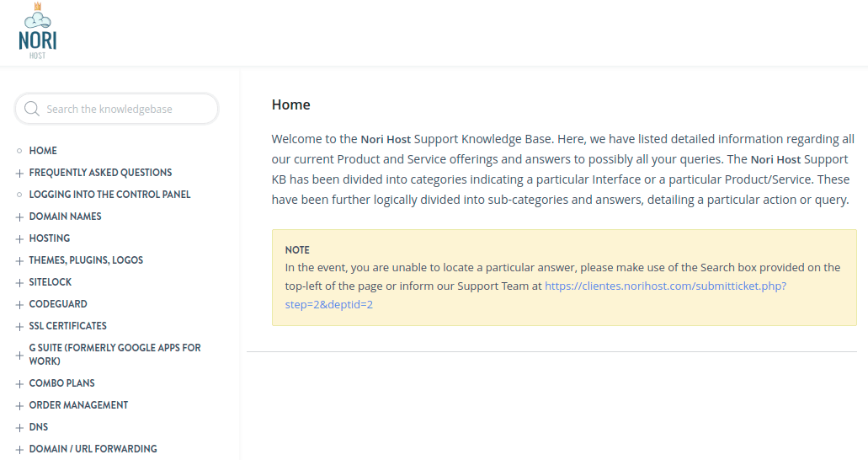Open the CodeGuard category

pyautogui.click(x=58, y=303)
